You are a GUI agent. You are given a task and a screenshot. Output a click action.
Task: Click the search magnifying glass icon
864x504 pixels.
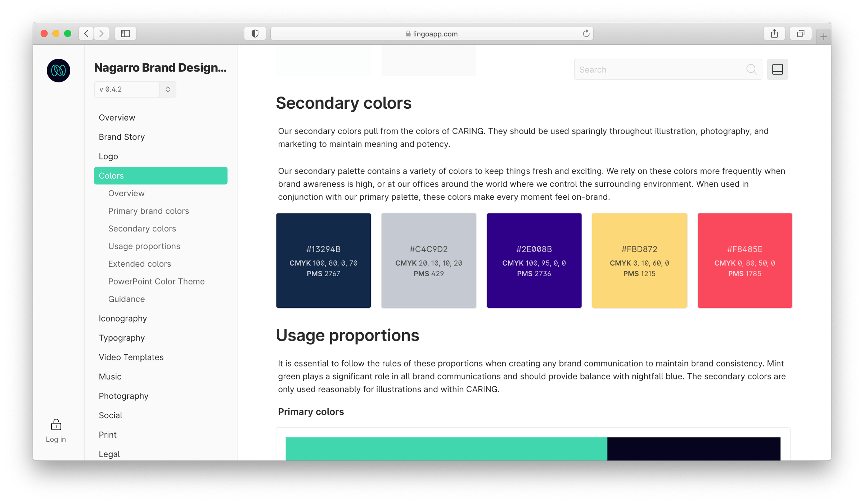pos(752,69)
